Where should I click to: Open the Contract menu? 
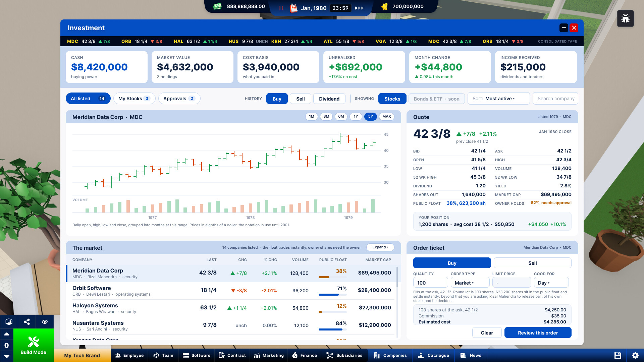point(232,355)
